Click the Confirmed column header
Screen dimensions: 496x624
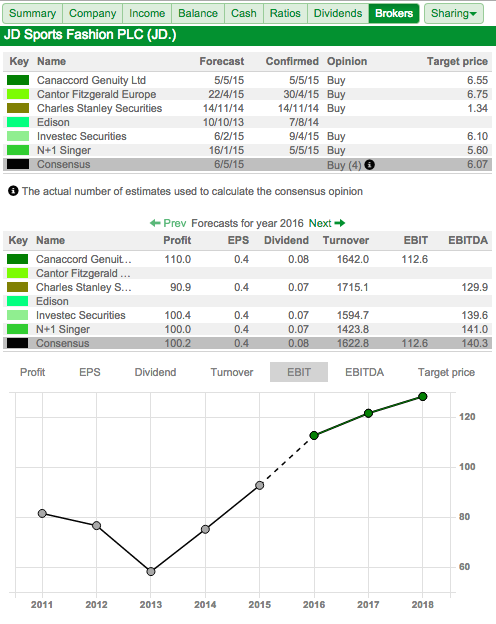tap(292, 61)
